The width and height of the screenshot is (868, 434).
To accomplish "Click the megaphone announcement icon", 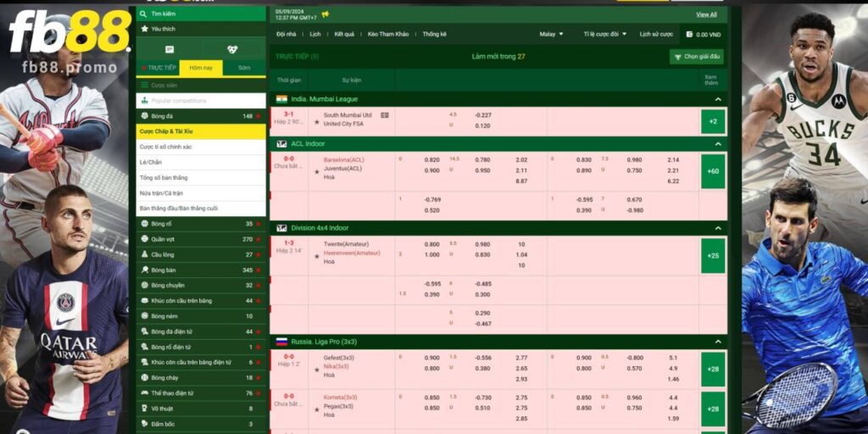I will click(325, 14).
